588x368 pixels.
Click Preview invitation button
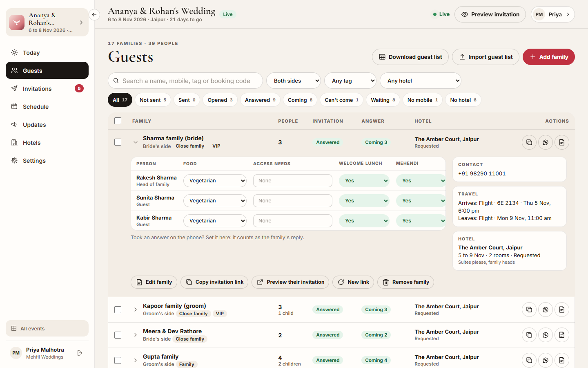(x=490, y=14)
